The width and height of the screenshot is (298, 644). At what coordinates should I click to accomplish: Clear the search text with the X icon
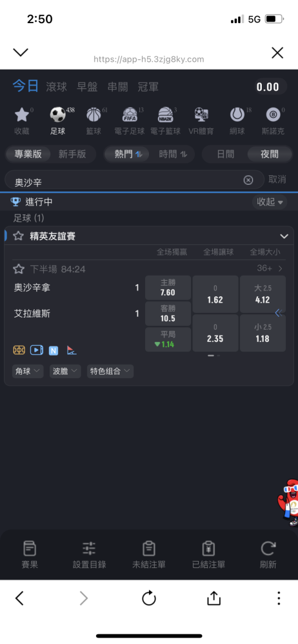pyautogui.click(x=248, y=180)
